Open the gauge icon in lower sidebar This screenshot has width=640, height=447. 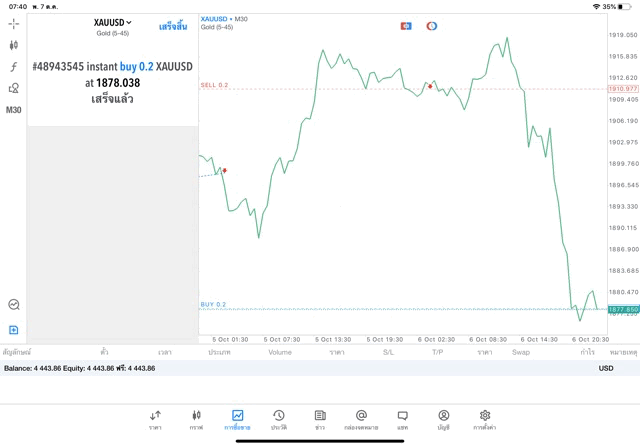pos(14,305)
